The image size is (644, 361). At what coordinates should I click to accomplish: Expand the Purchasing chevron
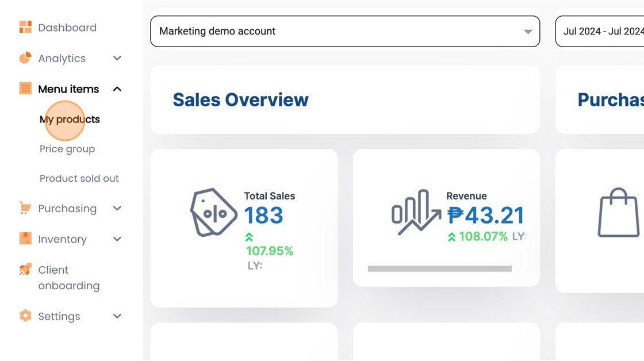point(117,208)
